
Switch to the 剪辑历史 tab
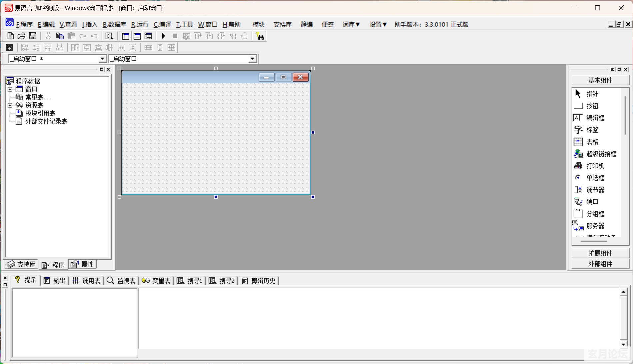(259, 281)
